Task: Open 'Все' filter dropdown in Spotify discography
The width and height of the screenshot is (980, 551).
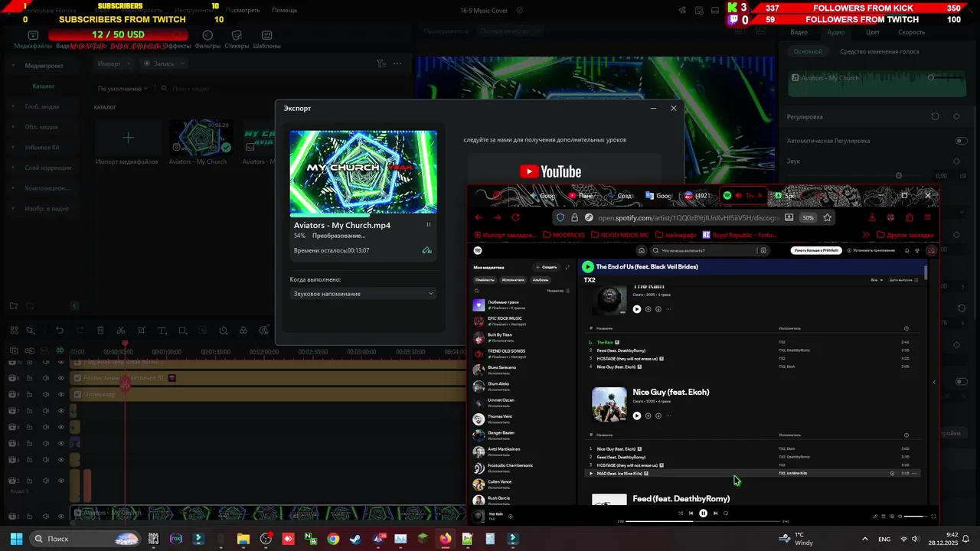Action: [877, 280]
